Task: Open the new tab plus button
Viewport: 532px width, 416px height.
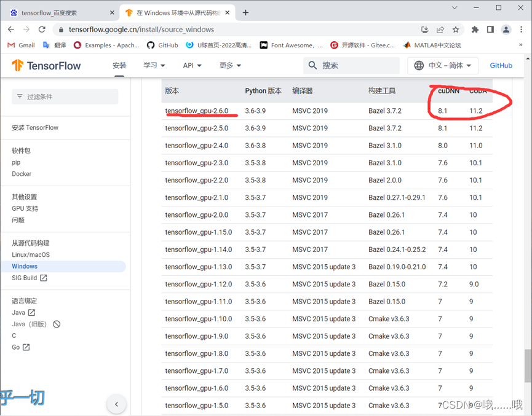Action: pos(245,12)
